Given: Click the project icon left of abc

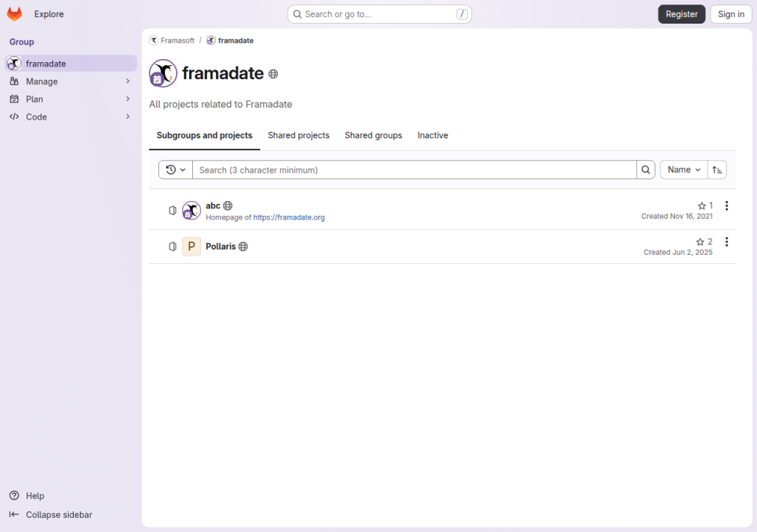Looking at the screenshot, I should tap(172, 211).
